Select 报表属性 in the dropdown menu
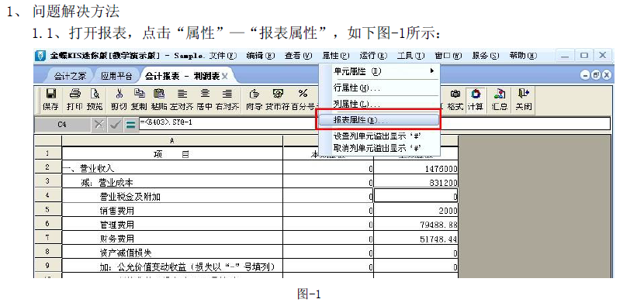Viewport: 644px width, 306px height. (x=378, y=120)
